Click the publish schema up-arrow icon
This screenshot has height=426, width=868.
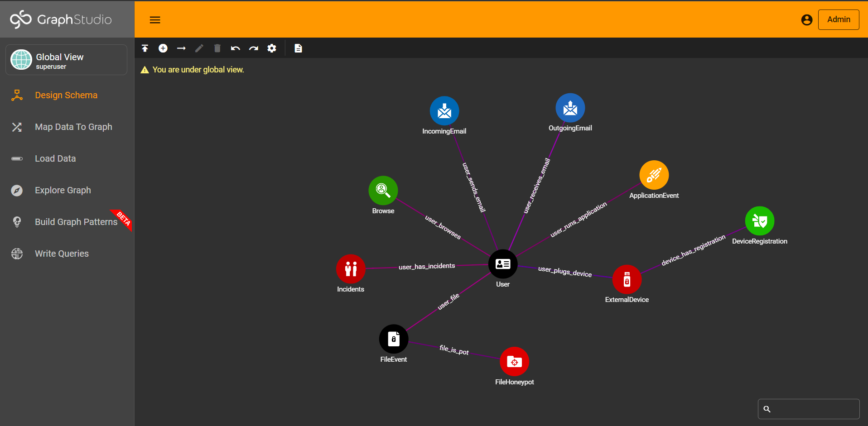pyautogui.click(x=145, y=48)
